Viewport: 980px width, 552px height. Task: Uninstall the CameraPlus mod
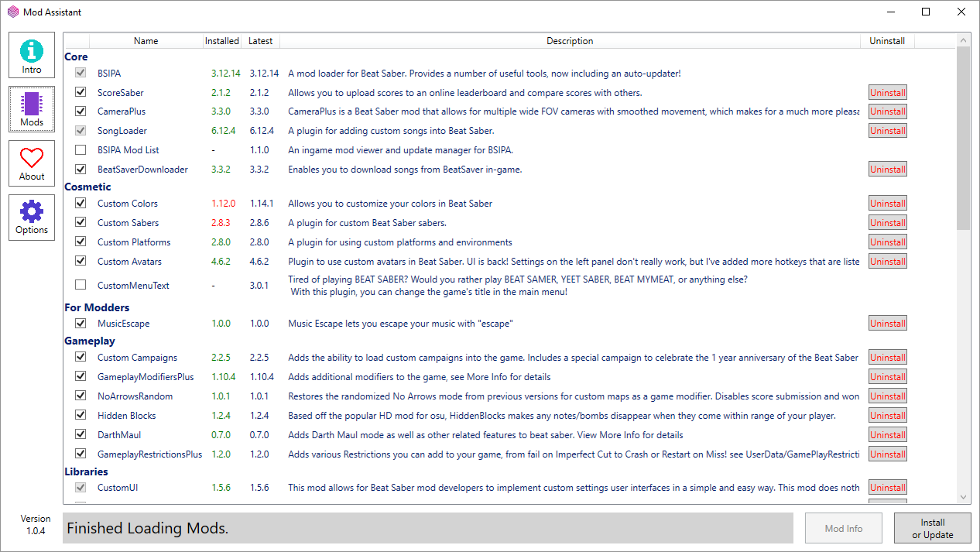pos(887,111)
